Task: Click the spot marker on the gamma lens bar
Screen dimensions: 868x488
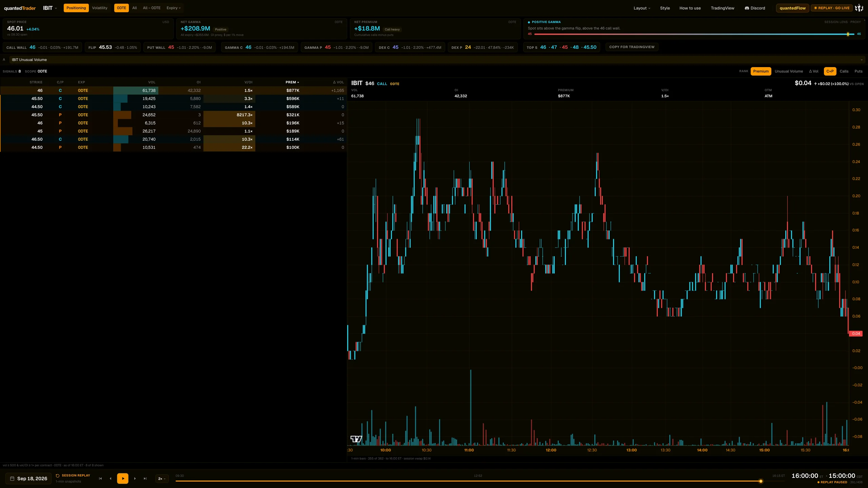Action: (848, 34)
